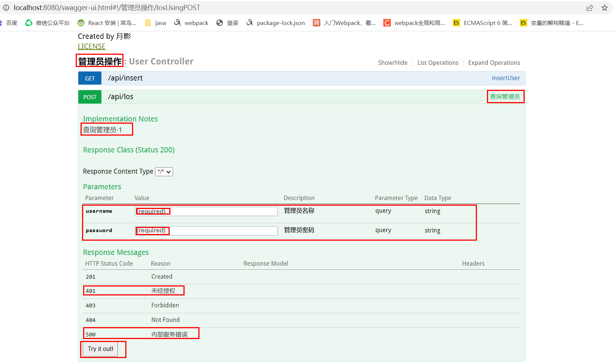Select the 管理员名称 description text
616x364 pixels.
pos(299,211)
